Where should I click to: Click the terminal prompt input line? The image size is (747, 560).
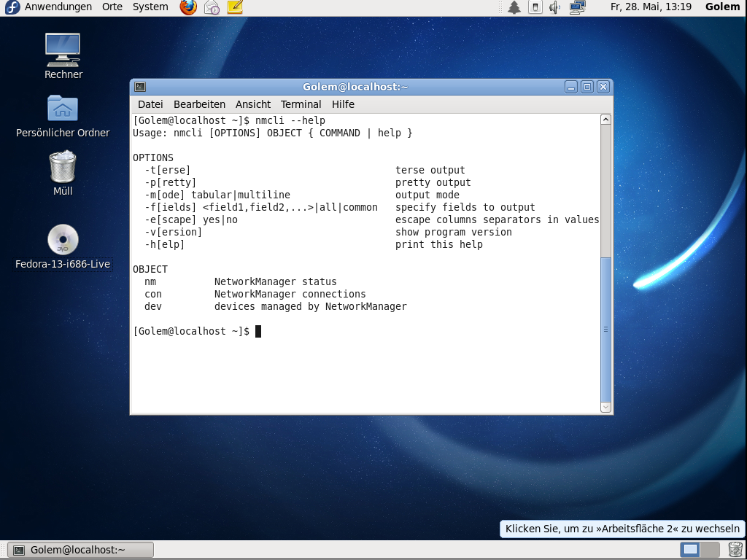(x=365, y=332)
